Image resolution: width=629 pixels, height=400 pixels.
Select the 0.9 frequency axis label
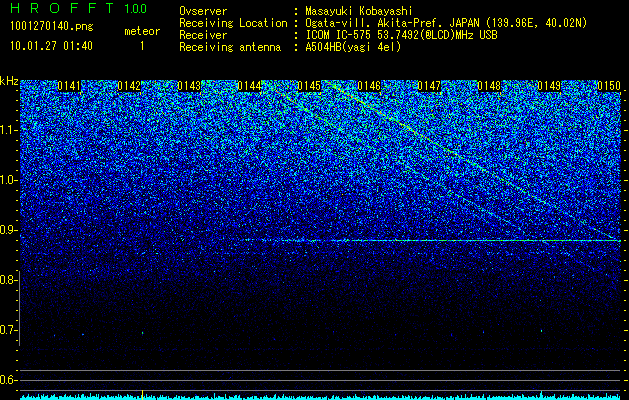tap(9, 230)
